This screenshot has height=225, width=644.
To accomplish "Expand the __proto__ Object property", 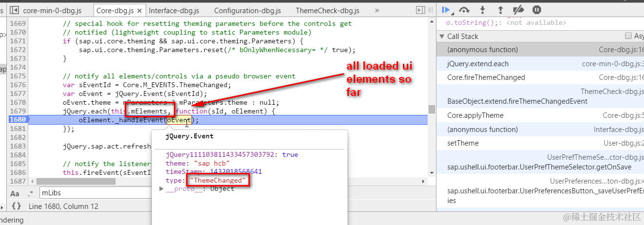I will [x=162, y=189].
